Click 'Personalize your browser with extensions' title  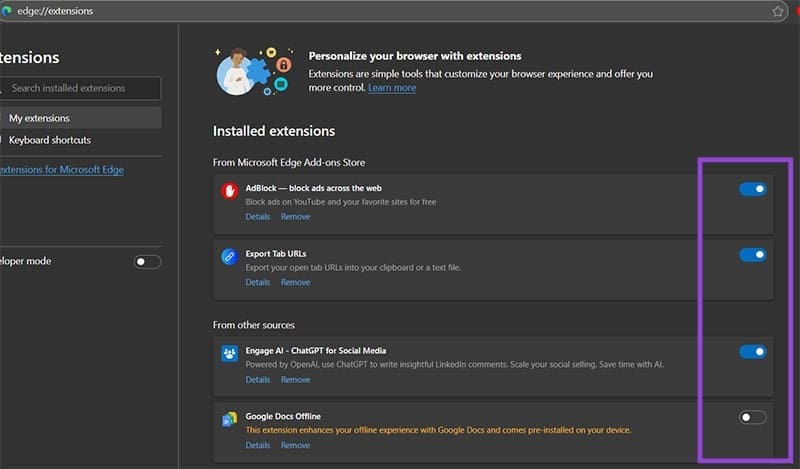(415, 56)
